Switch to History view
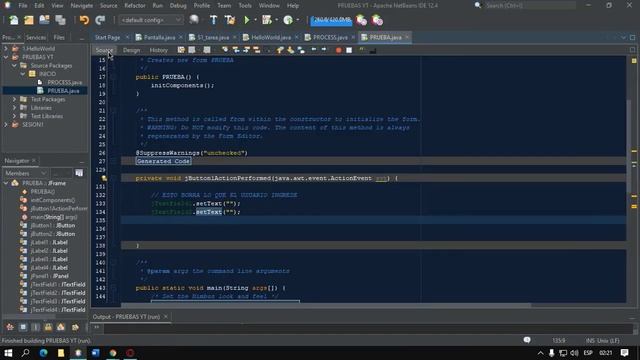Image resolution: width=640 pixels, height=360 pixels. [x=159, y=50]
